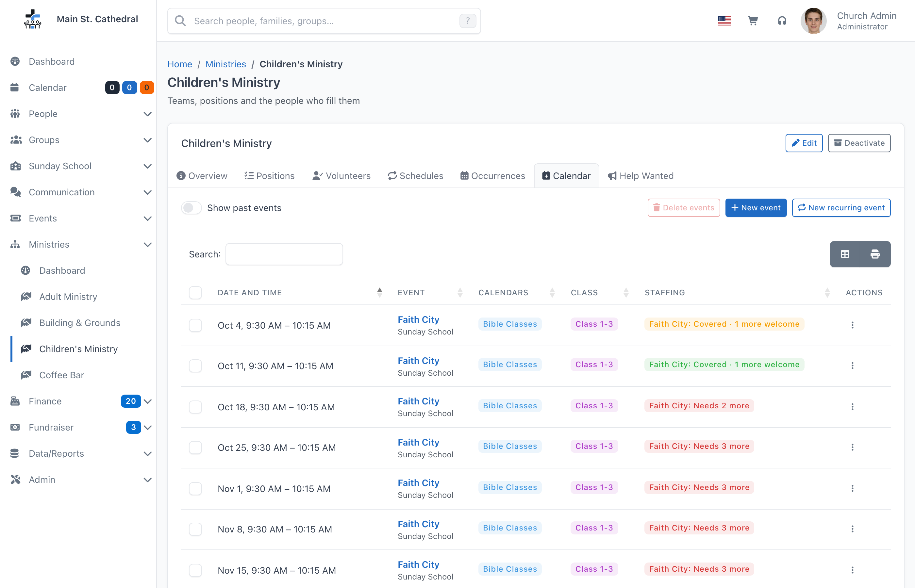
Task: Click the Deactivate button
Action: 859,143
